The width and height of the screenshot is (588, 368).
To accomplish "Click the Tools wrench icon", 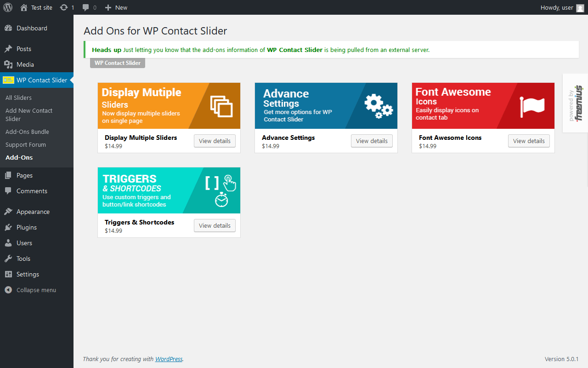I will (x=8, y=259).
